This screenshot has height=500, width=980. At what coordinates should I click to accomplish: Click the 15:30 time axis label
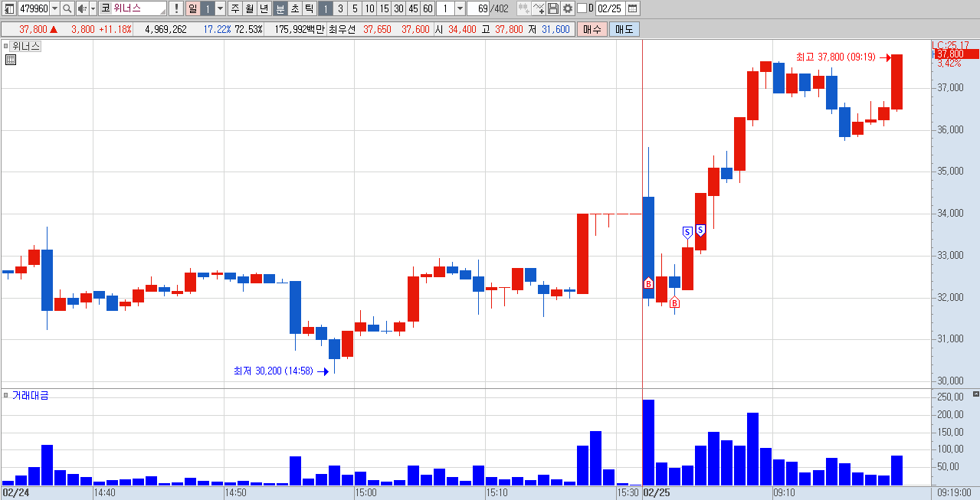coord(628,493)
